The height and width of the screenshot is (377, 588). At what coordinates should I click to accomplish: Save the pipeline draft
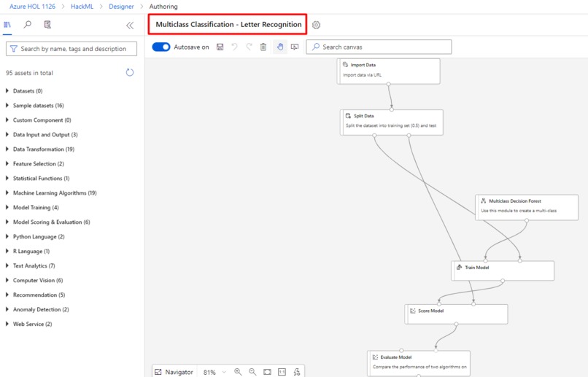click(x=220, y=47)
